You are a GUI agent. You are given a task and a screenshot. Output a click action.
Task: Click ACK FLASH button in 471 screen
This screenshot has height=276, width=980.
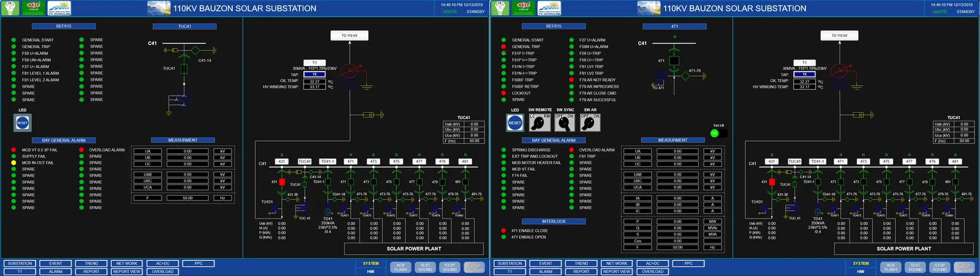pyautogui.click(x=891, y=267)
